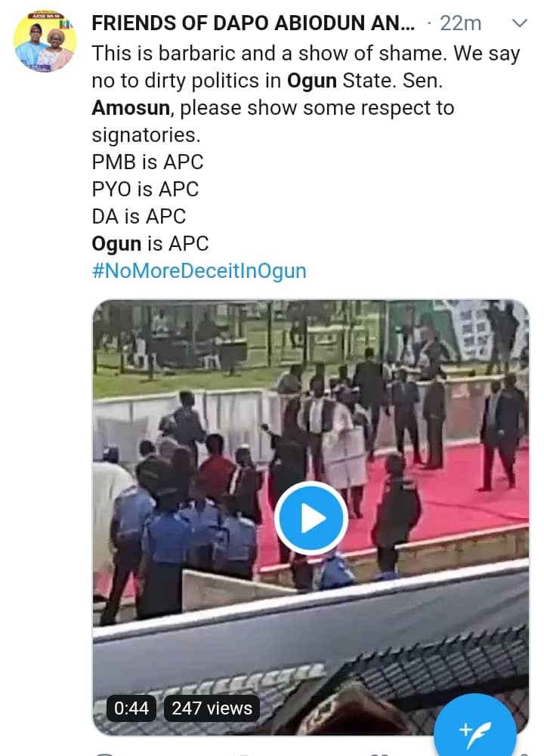This screenshot has height=756, width=544.
Task: Tap the first line of the tweet text
Action: (305, 54)
